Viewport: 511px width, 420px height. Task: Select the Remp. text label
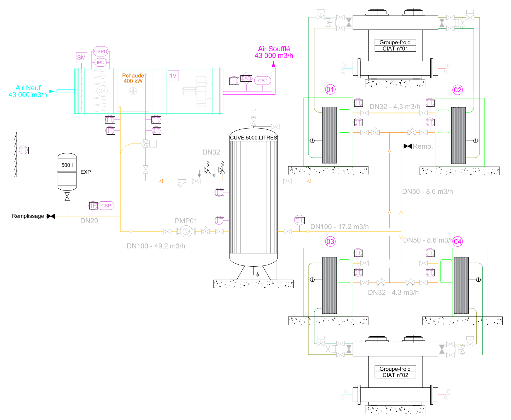pos(423,146)
